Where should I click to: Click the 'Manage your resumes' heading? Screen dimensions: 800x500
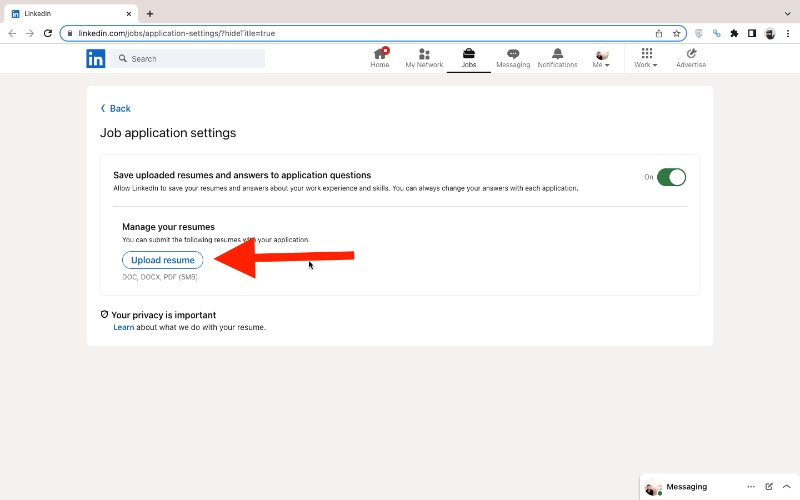click(168, 227)
